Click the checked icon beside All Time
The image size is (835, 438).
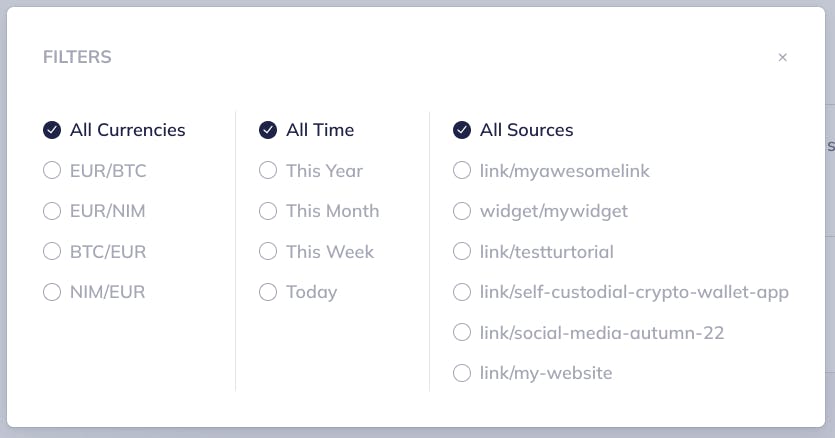[268, 130]
